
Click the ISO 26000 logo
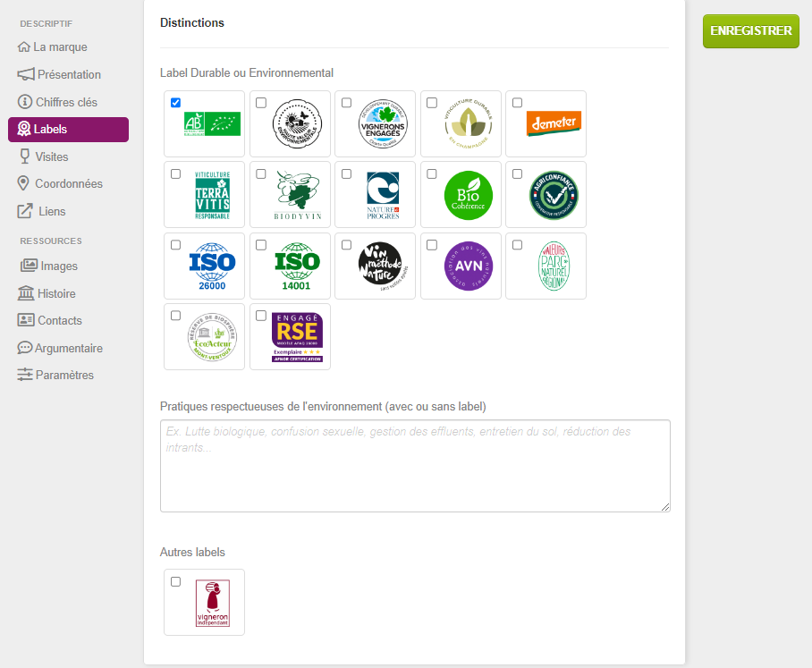coord(212,266)
